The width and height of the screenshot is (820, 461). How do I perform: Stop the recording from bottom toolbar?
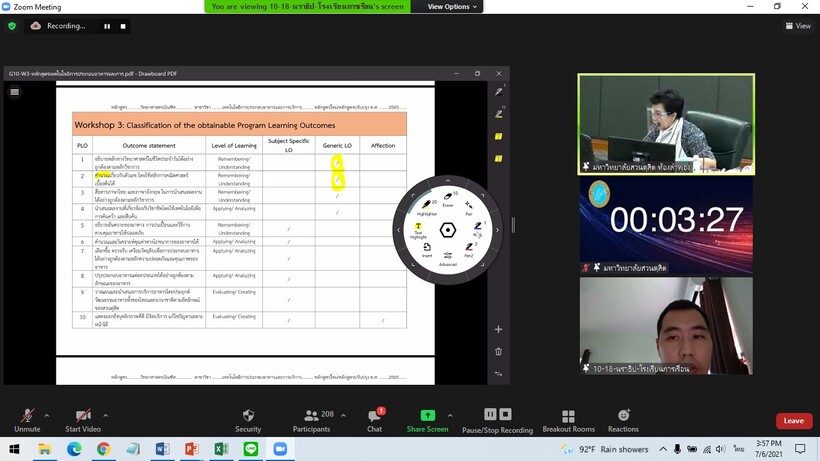pos(505,414)
